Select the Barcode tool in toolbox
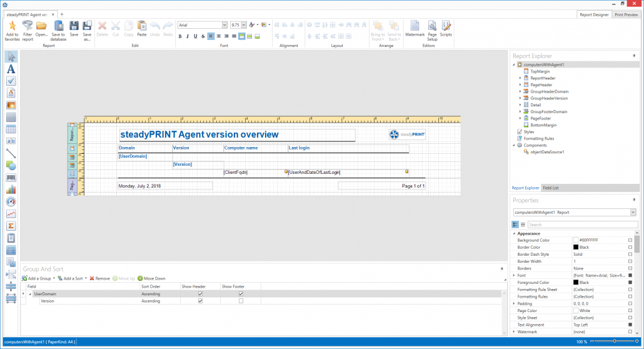Screen dimensions: 644x349 pos(11,178)
